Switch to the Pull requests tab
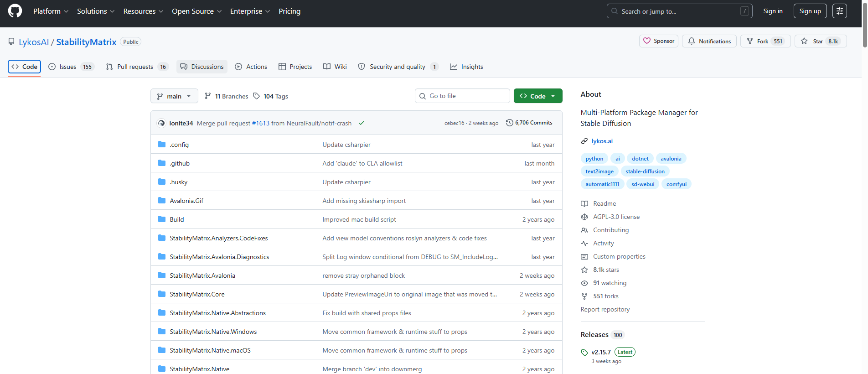868x374 pixels. pos(137,67)
